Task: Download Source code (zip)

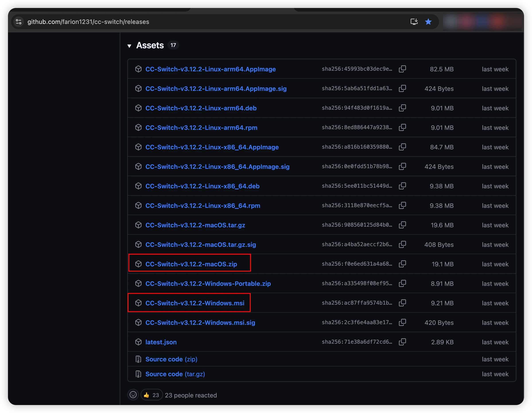Action: click(171, 359)
